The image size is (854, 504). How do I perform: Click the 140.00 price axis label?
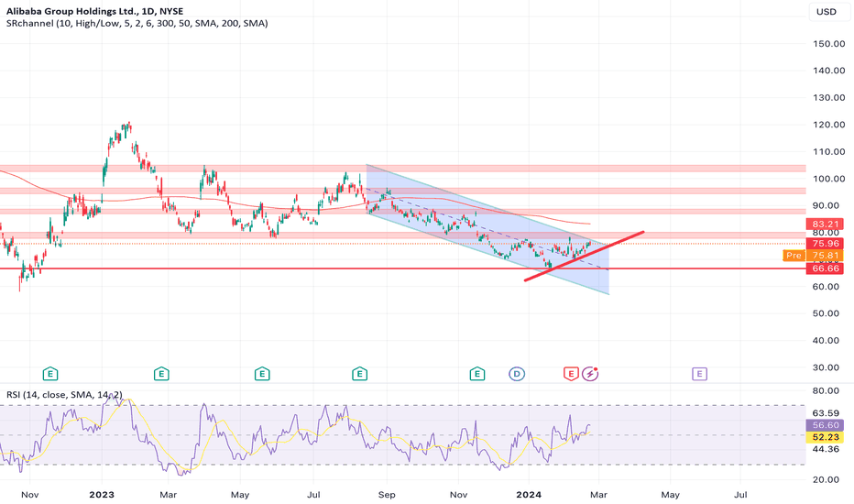828,71
